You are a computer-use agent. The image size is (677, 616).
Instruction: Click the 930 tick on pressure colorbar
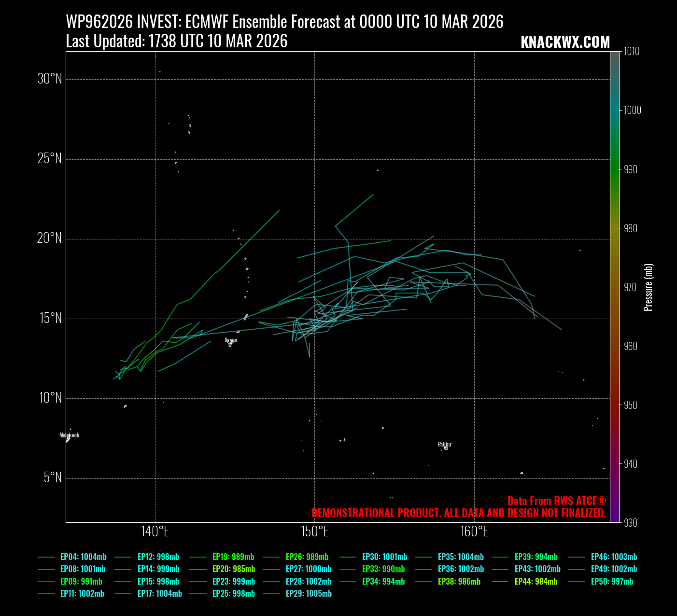pyautogui.click(x=630, y=522)
